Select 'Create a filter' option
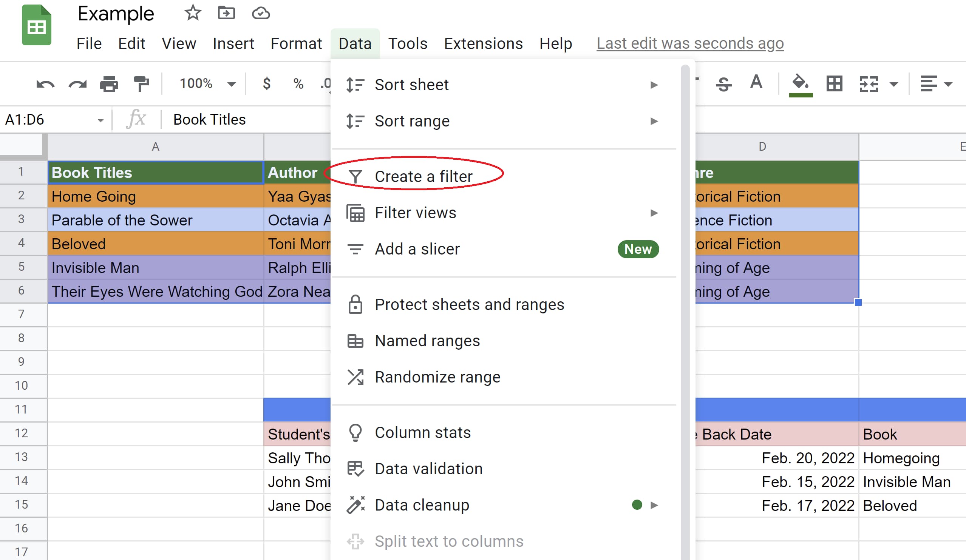 (x=423, y=175)
